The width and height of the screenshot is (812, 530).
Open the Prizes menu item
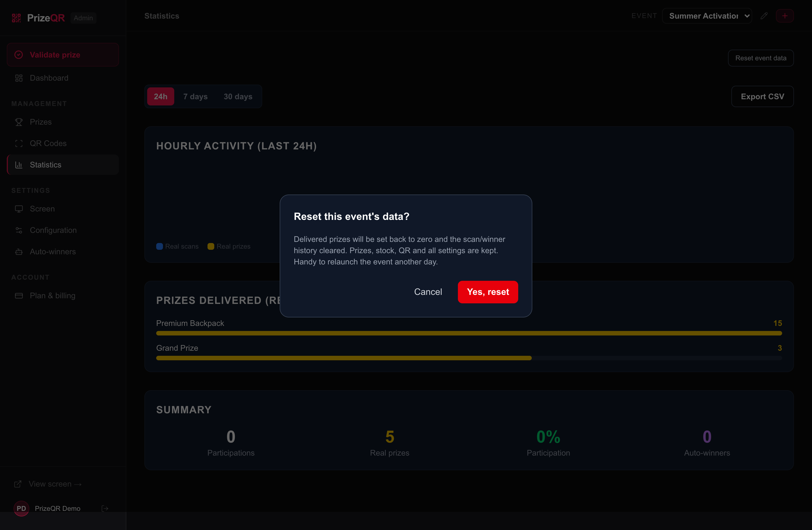(x=63, y=122)
